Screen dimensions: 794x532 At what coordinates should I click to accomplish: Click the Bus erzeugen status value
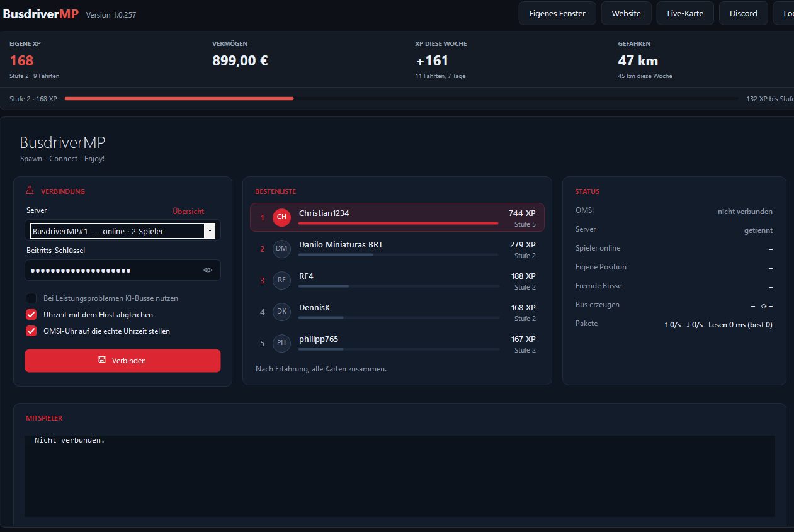coord(761,306)
